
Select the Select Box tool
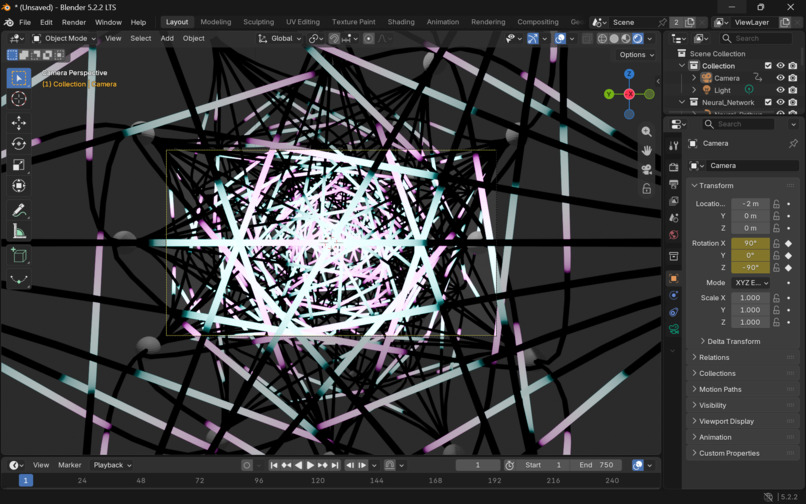click(x=19, y=78)
